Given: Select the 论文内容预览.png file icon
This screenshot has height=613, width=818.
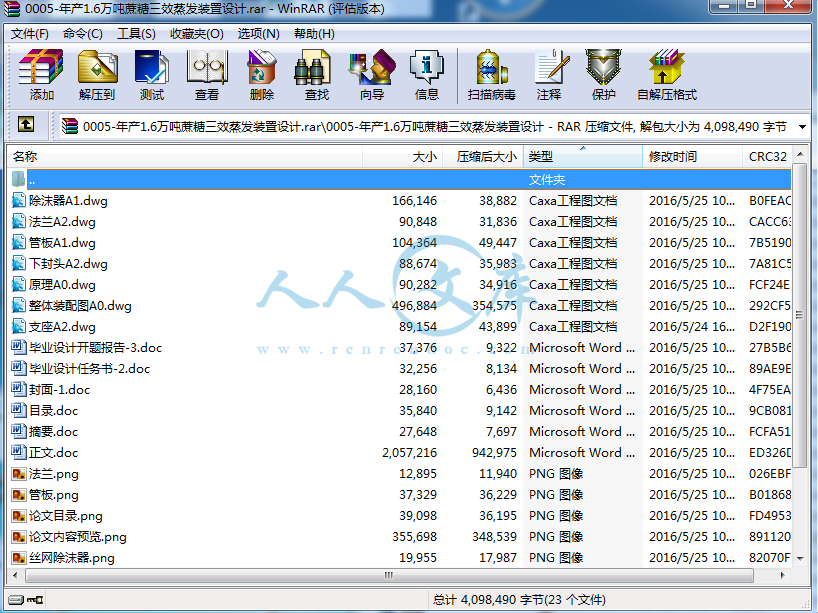Looking at the screenshot, I should [19, 537].
